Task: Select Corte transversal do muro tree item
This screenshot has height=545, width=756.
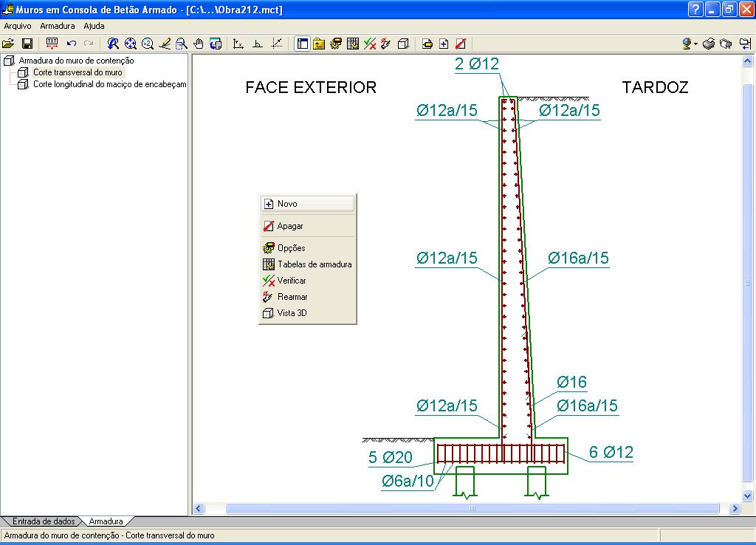Action: click(78, 72)
